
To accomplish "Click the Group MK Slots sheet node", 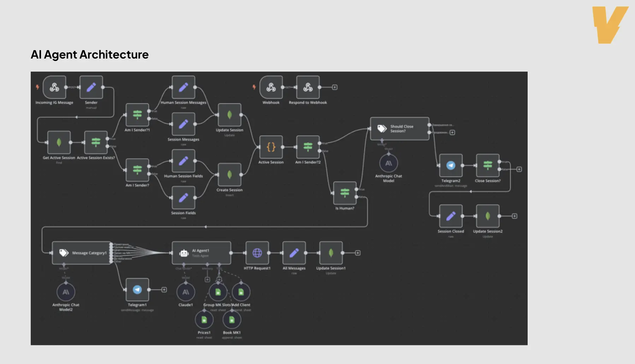I will click(x=218, y=292).
